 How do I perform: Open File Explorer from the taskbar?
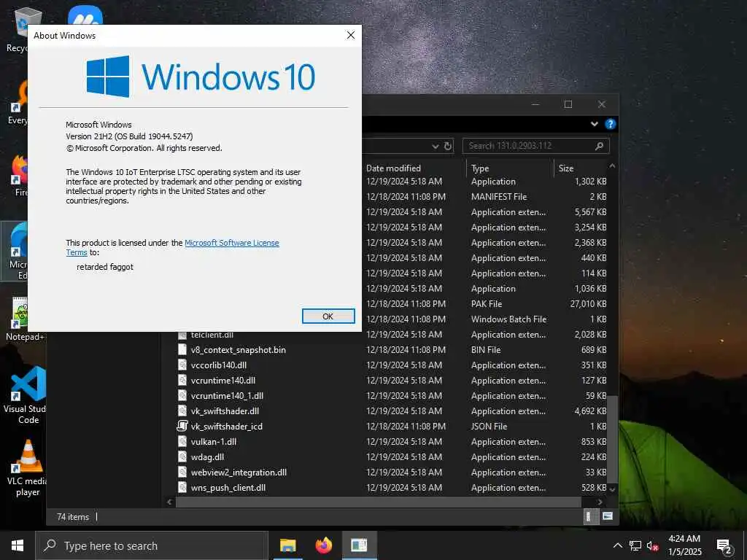(x=287, y=545)
